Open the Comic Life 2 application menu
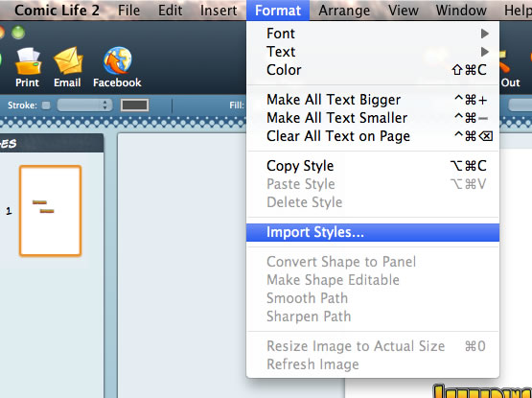Image resolution: width=532 pixels, height=398 pixels. click(x=57, y=11)
